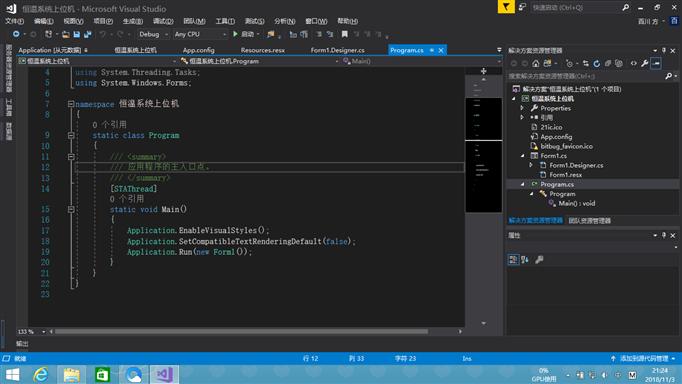Click Show All Files icon in Solution Explorer
Viewport: 682px width, 384px height.
tap(618, 63)
